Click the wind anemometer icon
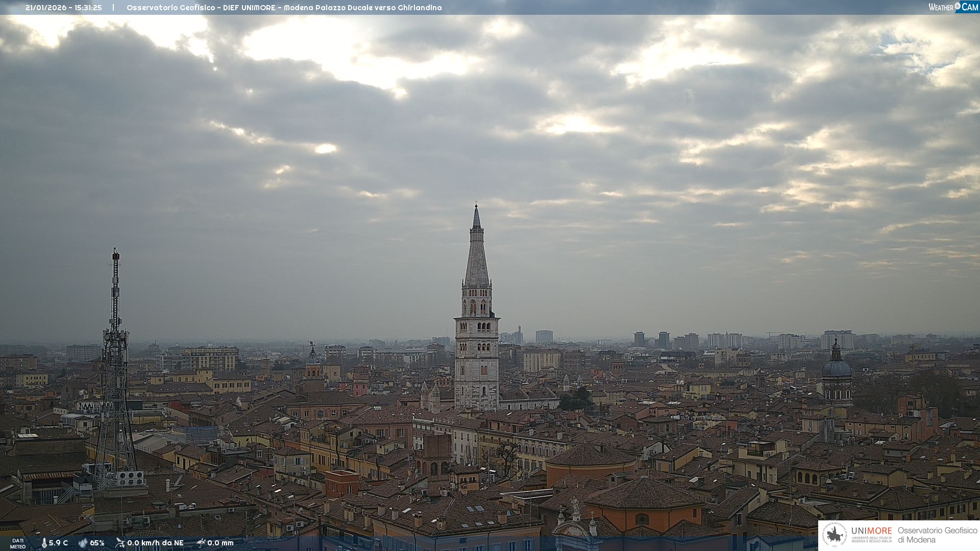This screenshot has width=980, height=551. click(120, 543)
